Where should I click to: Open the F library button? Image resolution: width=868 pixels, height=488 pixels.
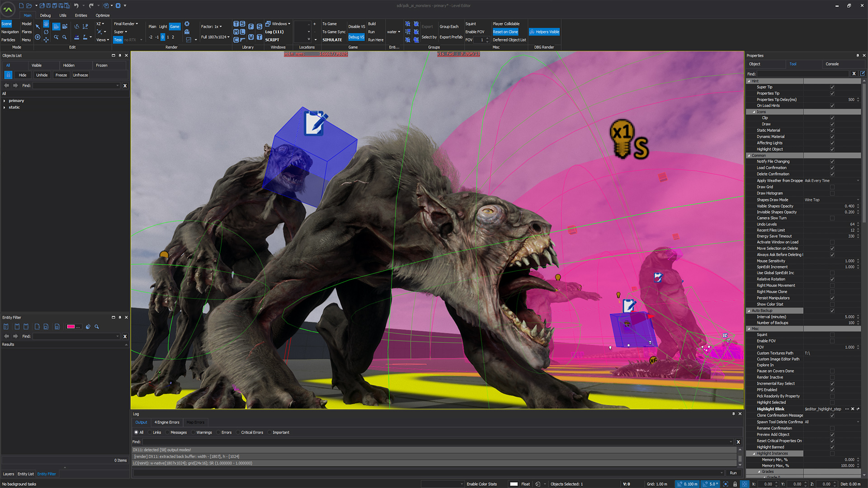click(x=251, y=26)
